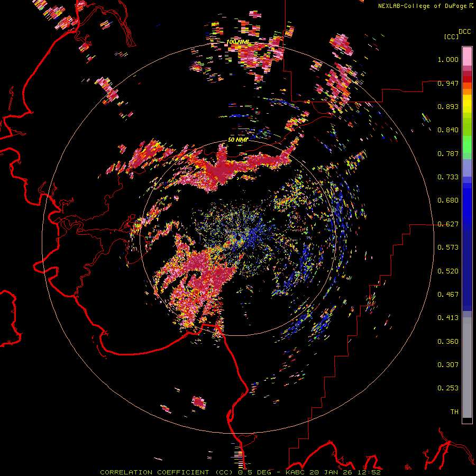This screenshot has width=476, height=476.
Task: Click the 0.947 scale value
Action: tap(448, 83)
